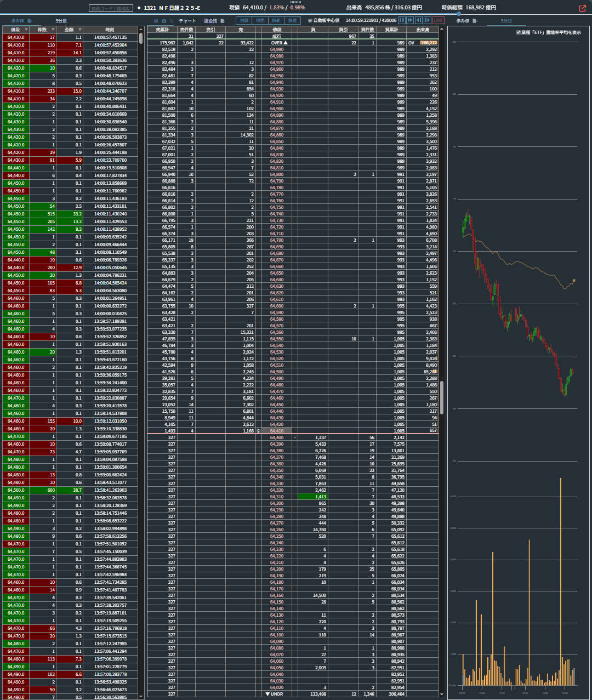This screenshot has width=592, height=700.
Task: Click the 現売 order button
Action: 260,20
